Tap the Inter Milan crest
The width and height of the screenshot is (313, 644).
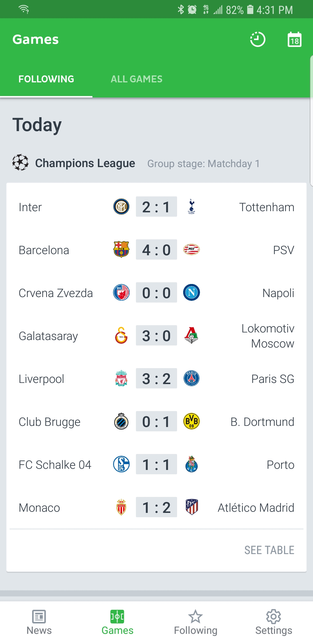coord(121,207)
